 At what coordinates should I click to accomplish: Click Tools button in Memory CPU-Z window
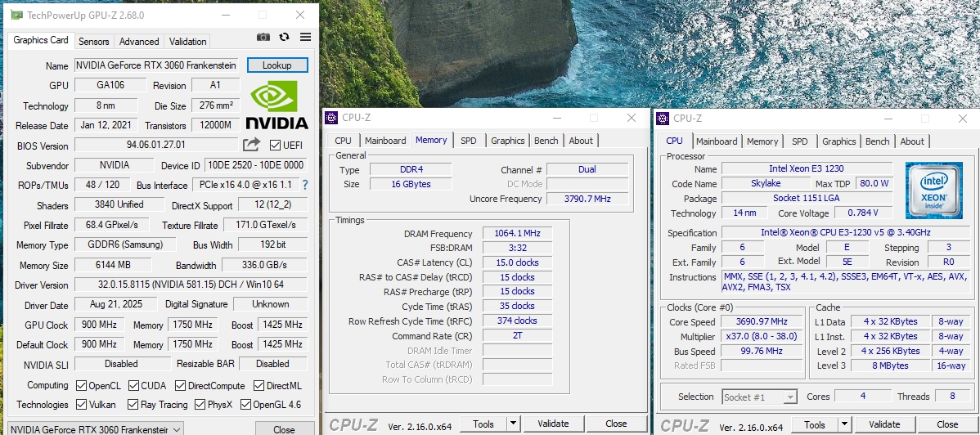(483, 424)
